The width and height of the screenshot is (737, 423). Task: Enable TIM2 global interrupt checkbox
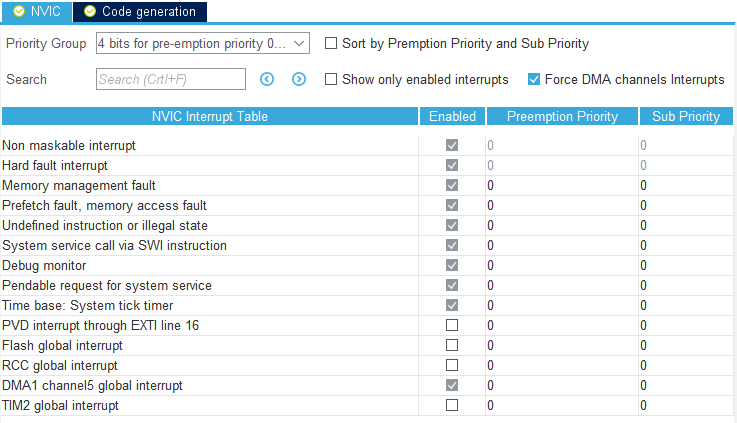[452, 405]
